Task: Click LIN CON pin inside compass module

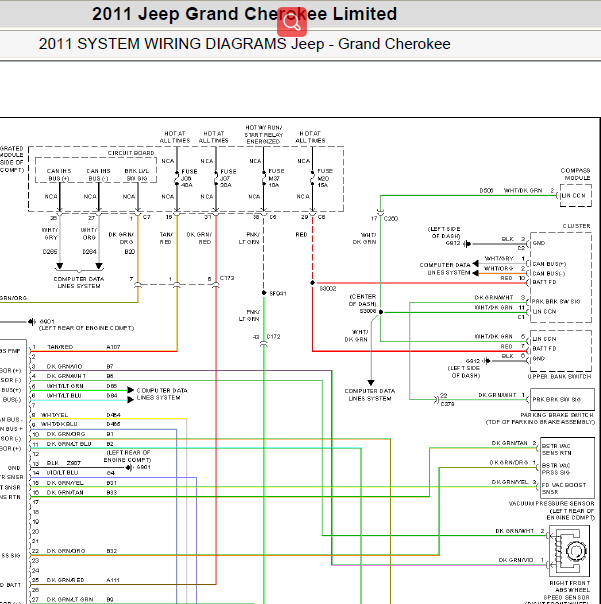Action: (573, 196)
